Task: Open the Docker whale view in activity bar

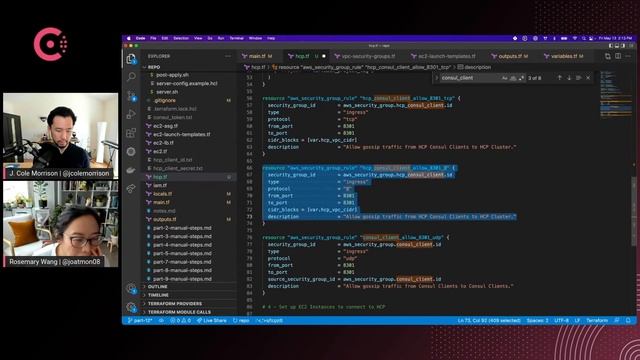Action: pos(131,170)
